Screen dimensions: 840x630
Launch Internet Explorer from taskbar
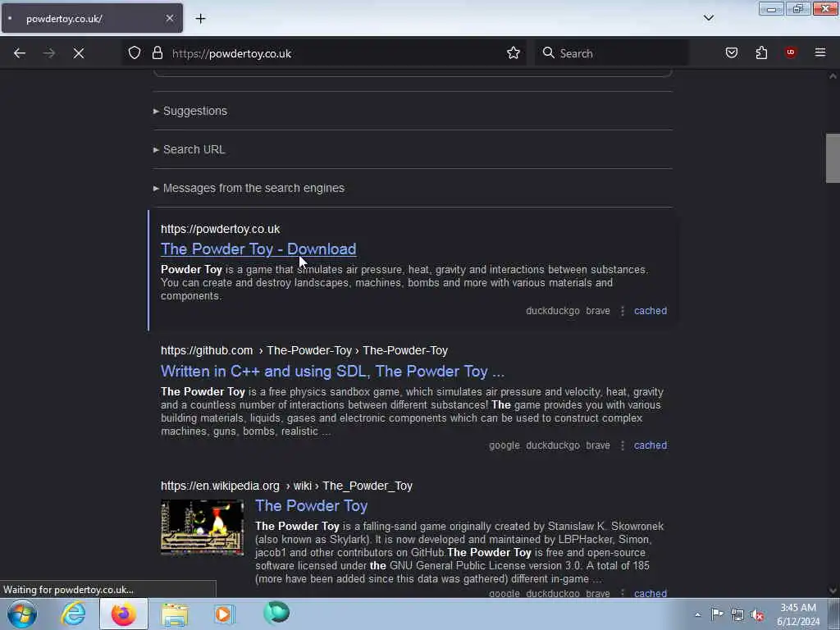(x=73, y=614)
